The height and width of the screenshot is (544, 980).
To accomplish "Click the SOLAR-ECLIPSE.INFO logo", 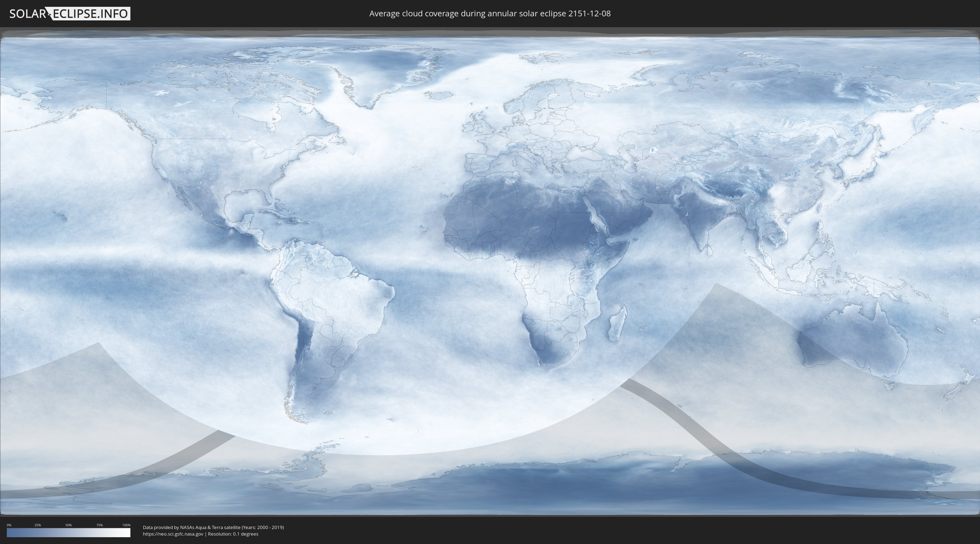I will click(70, 14).
